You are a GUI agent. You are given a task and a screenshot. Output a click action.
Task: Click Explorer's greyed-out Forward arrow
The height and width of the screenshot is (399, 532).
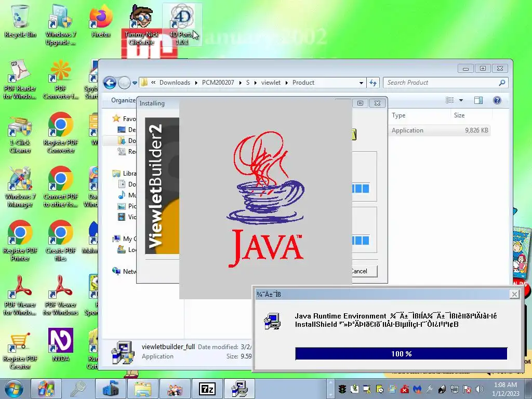[124, 83]
